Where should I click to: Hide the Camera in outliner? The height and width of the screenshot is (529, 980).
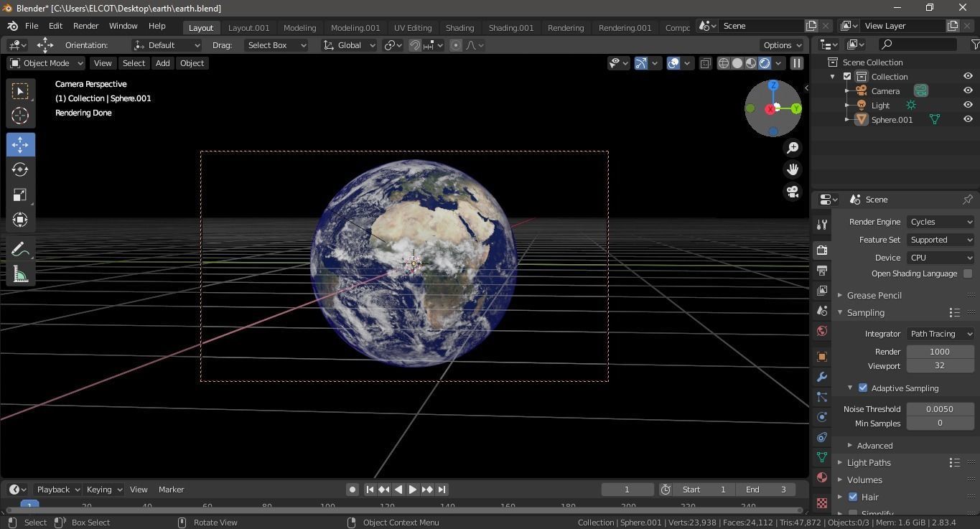coord(968,91)
